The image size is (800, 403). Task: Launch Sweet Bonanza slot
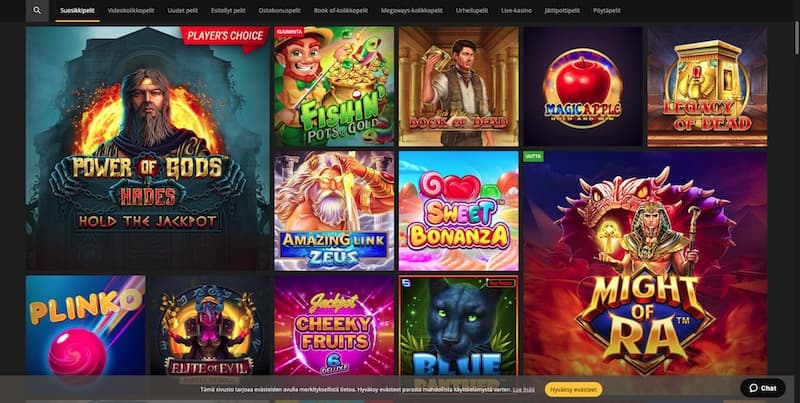click(x=459, y=211)
